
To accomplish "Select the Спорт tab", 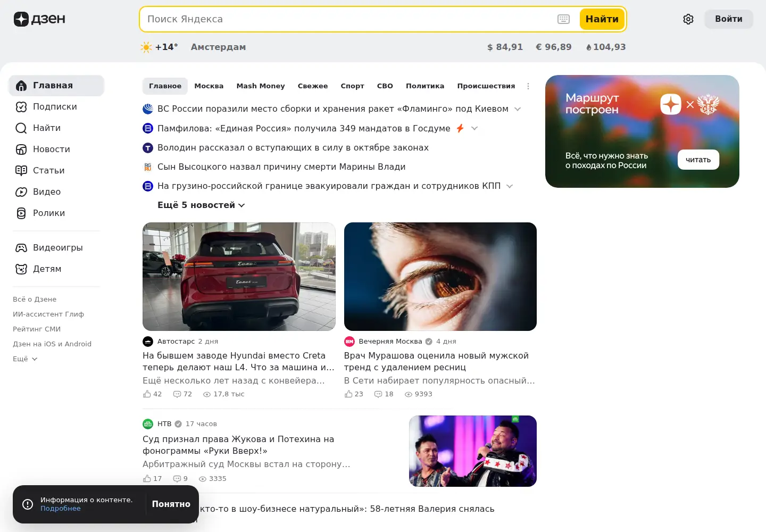I will click(x=352, y=86).
